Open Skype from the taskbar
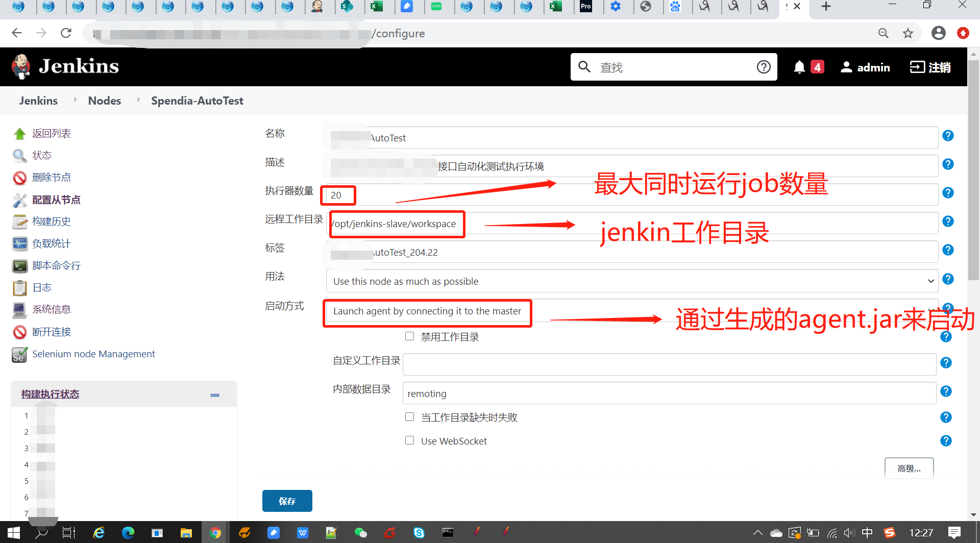This screenshot has height=543, width=980. tap(419, 533)
